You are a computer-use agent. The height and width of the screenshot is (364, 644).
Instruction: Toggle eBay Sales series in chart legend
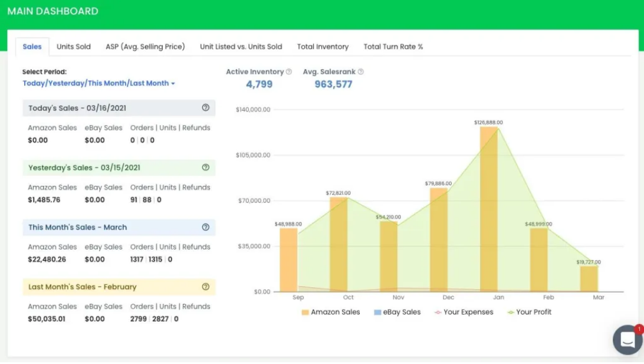(x=397, y=312)
